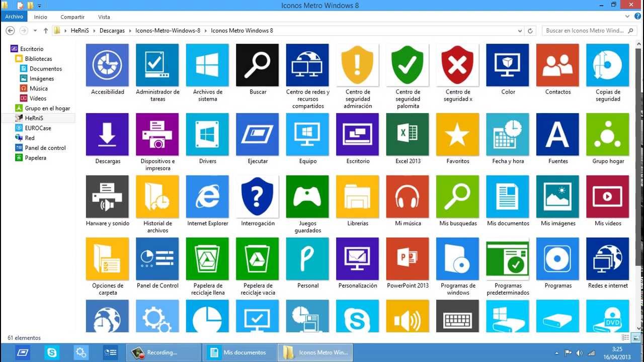Select Música in the navigation pane
Viewport: 644px width, 362px height.
tap(39, 88)
